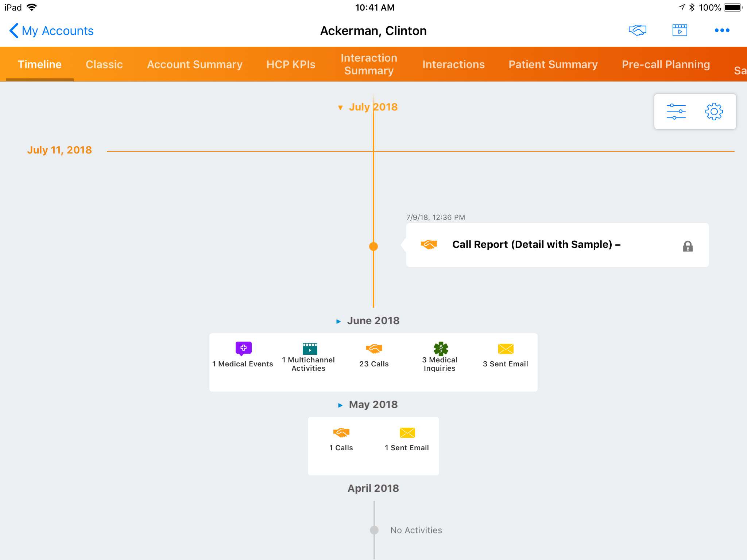Go to Pre-call Planning tab

pos(666,65)
